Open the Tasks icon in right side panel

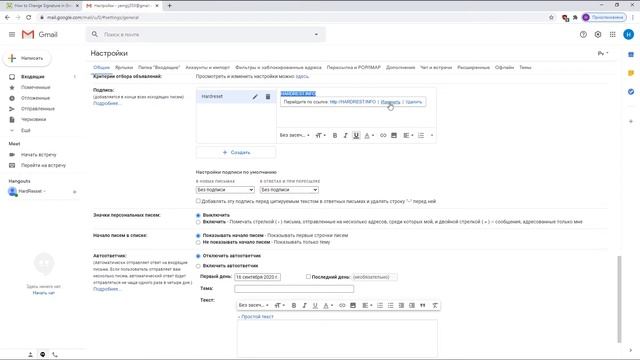[631, 92]
